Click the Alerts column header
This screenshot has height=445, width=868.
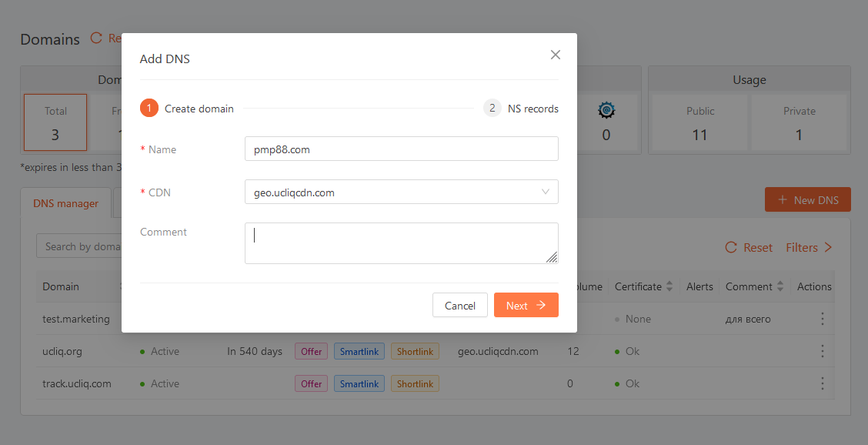coord(699,286)
